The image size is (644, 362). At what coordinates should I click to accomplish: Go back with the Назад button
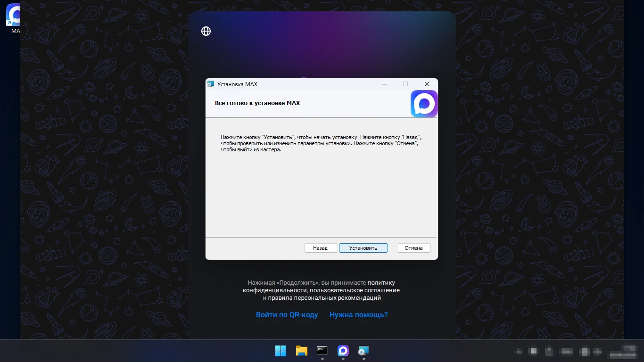[x=321, y=248]
